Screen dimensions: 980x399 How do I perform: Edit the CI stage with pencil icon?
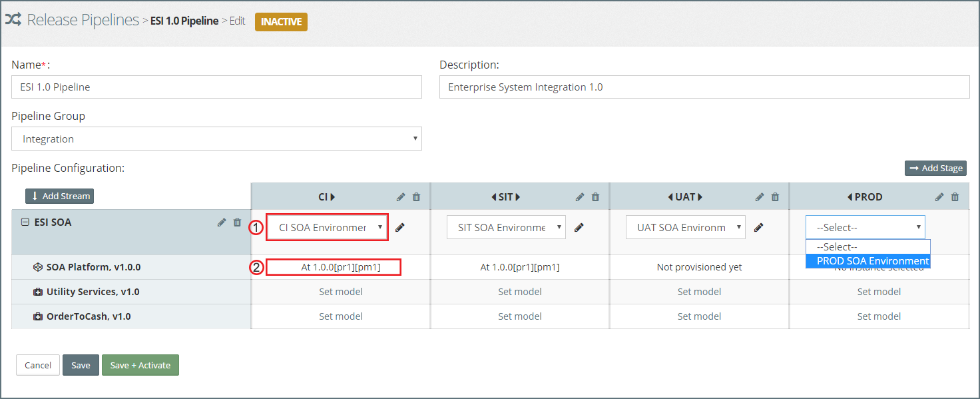400,197
